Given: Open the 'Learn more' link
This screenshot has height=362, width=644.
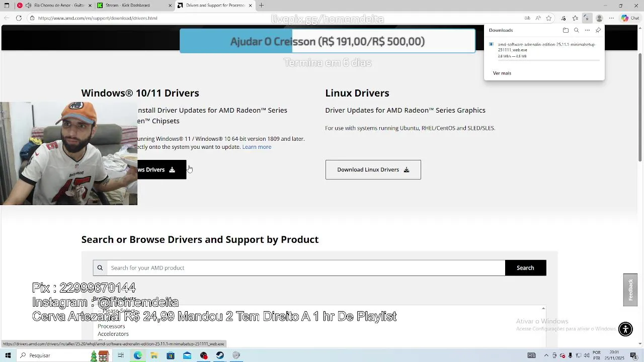Looking at the screenshot, I should click(257, 147).
